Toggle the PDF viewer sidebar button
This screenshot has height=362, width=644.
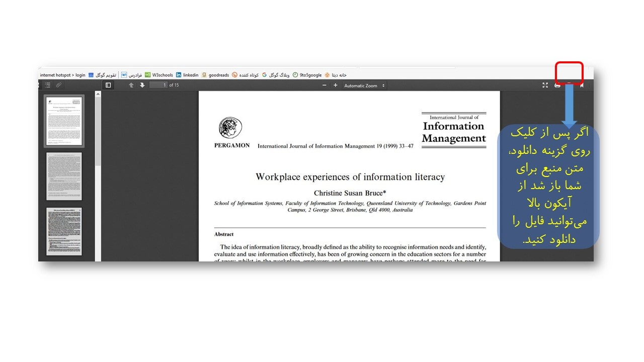(108, 85)
